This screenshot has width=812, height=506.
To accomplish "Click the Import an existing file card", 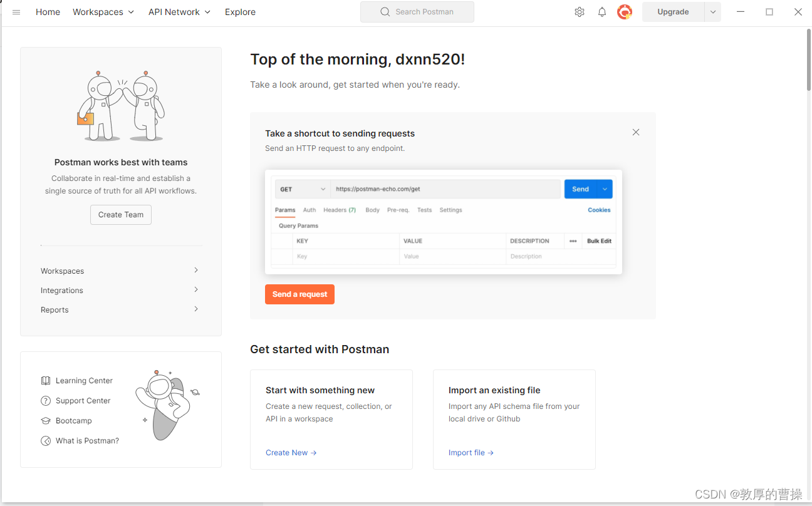I will 514,420.
